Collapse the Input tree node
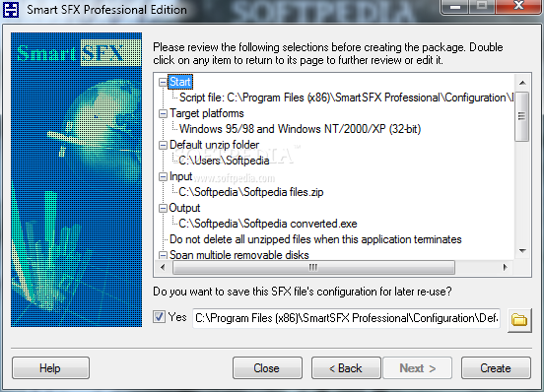544x392 pixels. [x=163, y=176]
